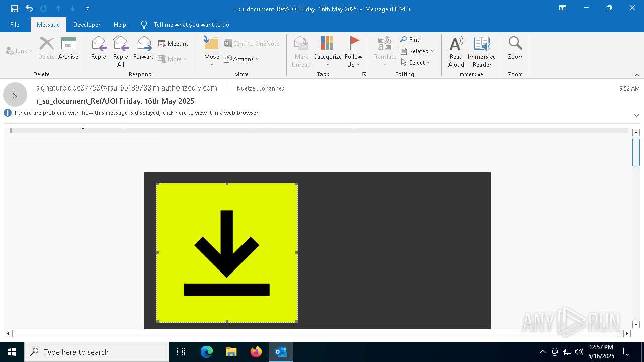Open the network icon in system tray
The height and width of the screenshot is (362, 644).
coord(567,352)
